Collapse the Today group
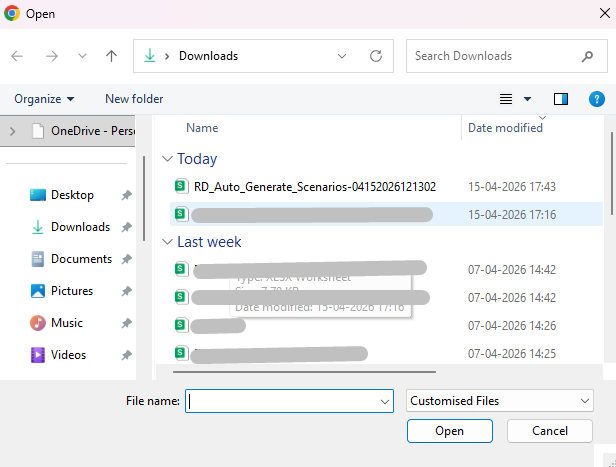This screenshot has height=467, width=616. pos(167,159)
